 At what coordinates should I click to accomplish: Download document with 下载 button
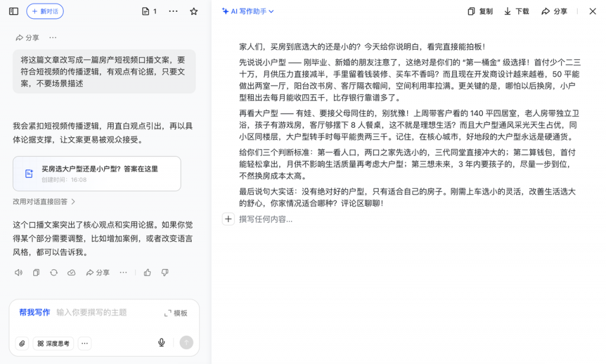pos(516,11)
